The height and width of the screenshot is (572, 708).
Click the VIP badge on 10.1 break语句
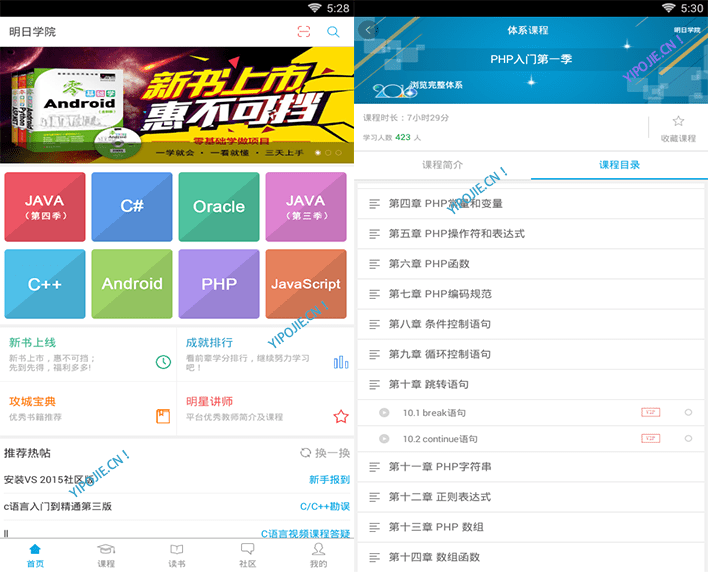(x=651, y=412)
